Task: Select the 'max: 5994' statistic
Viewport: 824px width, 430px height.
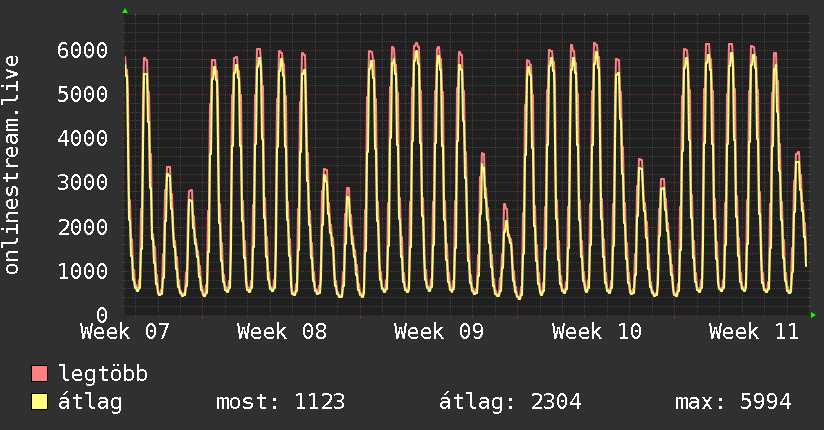Action: pyautogui.click(x=733, y=402)
